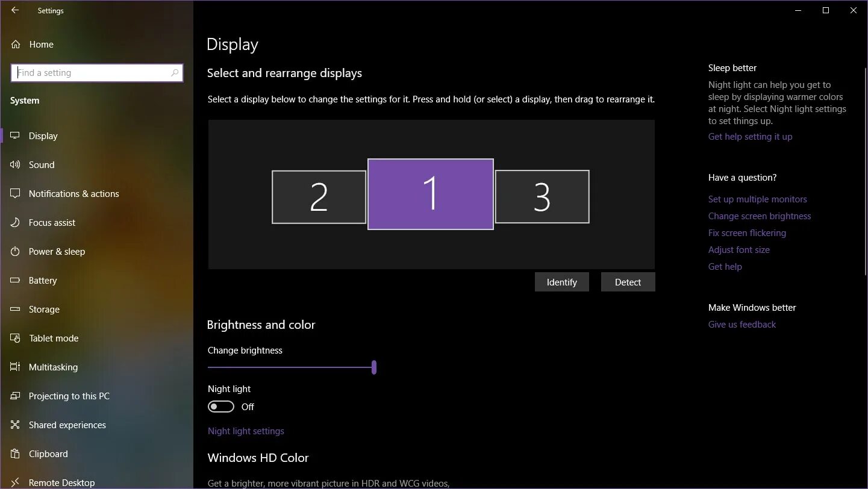Select display 1 in arrangement
868x489 pixels.
(431, 194)
